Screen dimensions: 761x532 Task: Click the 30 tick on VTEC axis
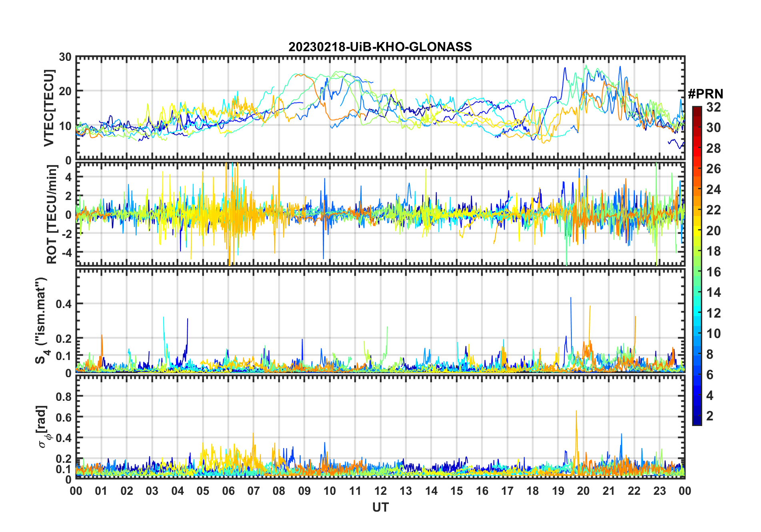(65, 57)
